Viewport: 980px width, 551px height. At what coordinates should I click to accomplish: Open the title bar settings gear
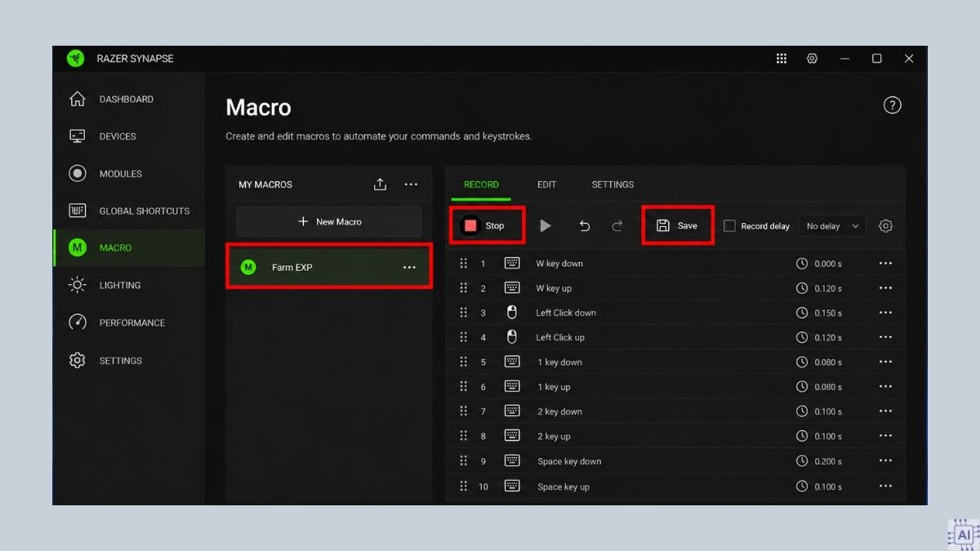point(812,59)
